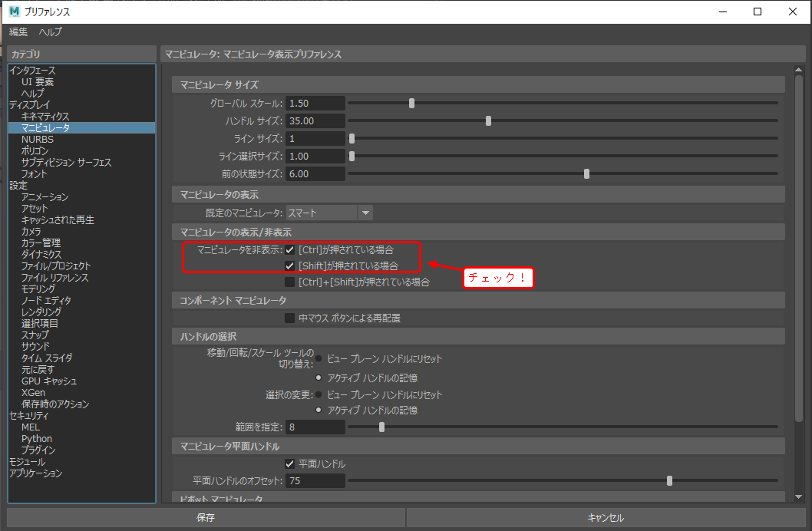This screenshot has width=812, height=531.
Task: Close the プリファレンス window
Action: [792, 12]
